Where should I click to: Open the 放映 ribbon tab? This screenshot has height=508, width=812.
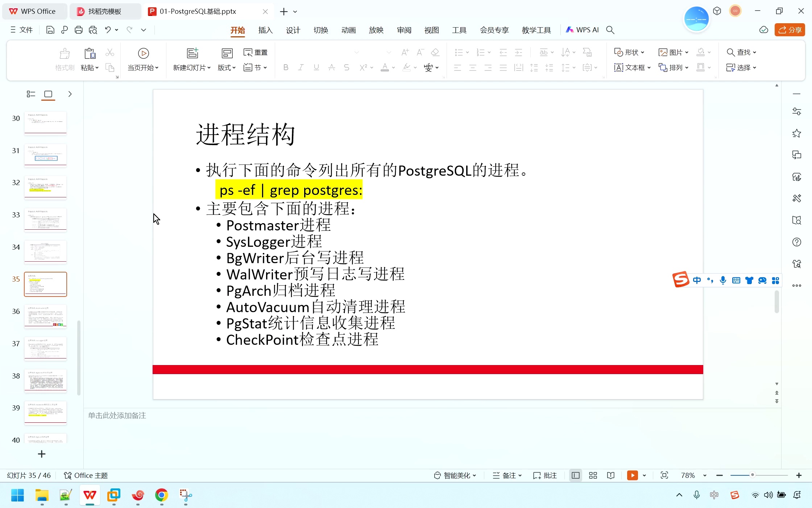376,30
